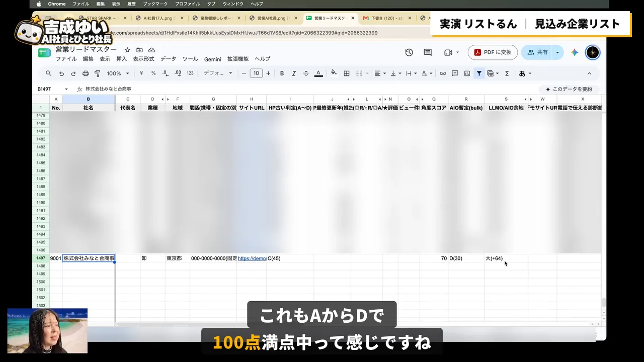This screenshot has width=644, height=362.
Task: Increase decimal places icon
Action: point(178,73)
